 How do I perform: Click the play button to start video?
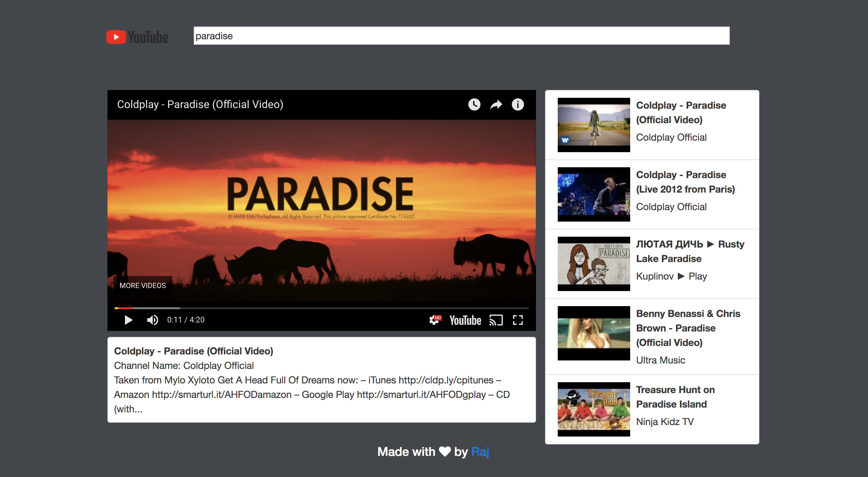pos(128,320)
